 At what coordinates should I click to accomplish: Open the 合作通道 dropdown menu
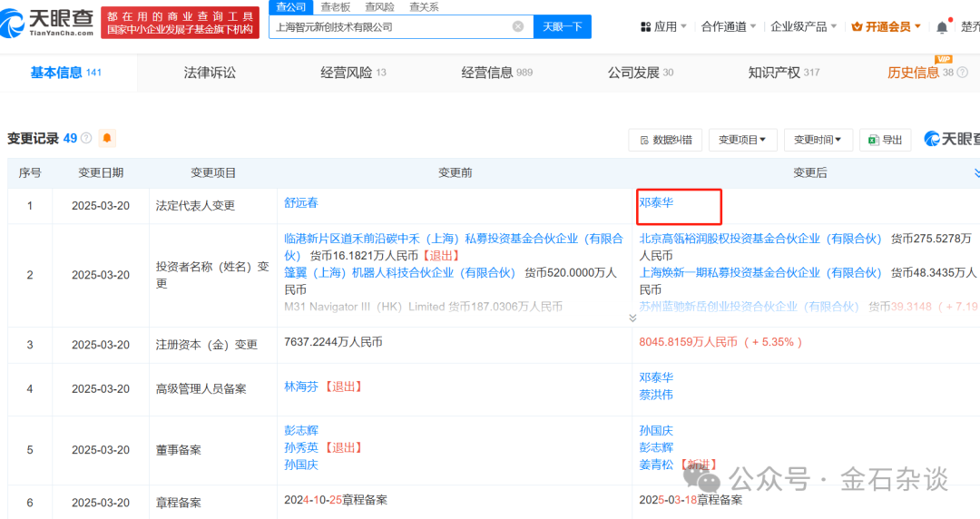click(x=729, y=27)
